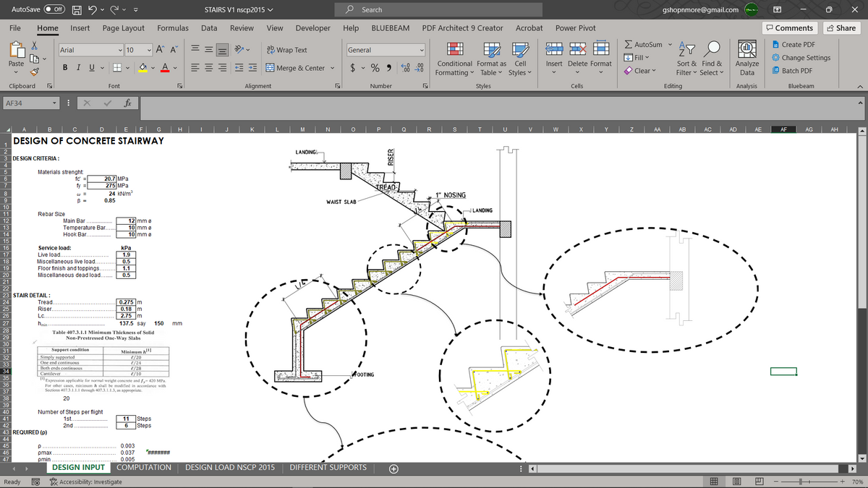Click the New Sheet plus icon
868x488 pixels.
pyautogui.click(x=393, y=468)
